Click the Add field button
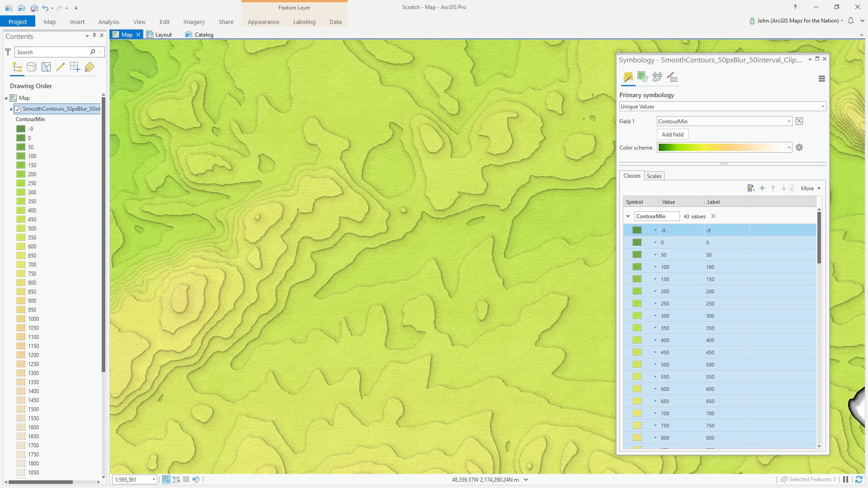The height and width of the screenshot is (488, 868). click(x=672, y=135)
